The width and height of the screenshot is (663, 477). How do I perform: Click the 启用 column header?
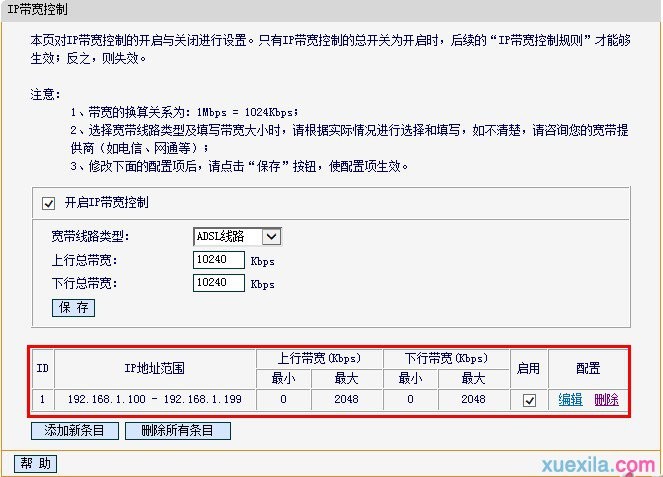529,368
